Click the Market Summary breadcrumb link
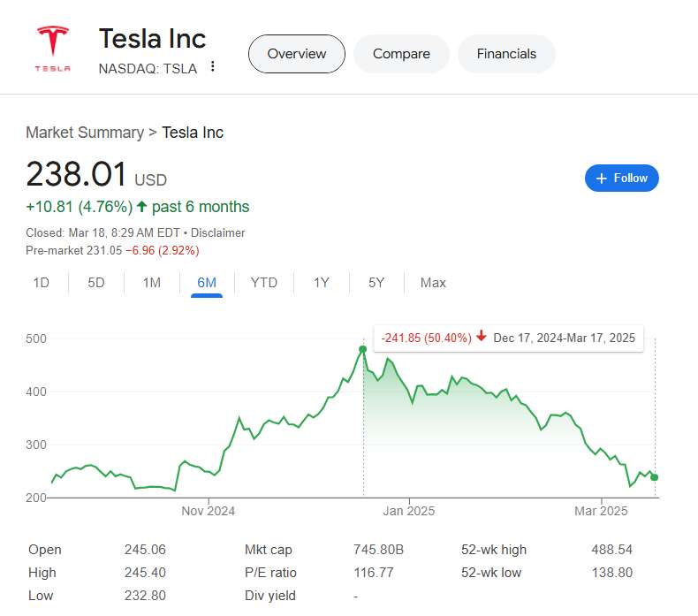Viewport: 698px width, 616px height. coord(84,133)
